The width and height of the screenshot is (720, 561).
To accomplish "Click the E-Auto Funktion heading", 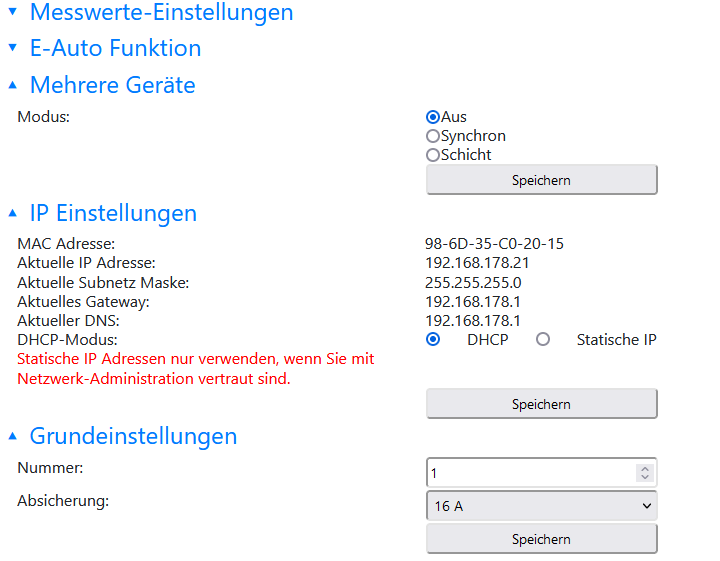I will point(115,49).
